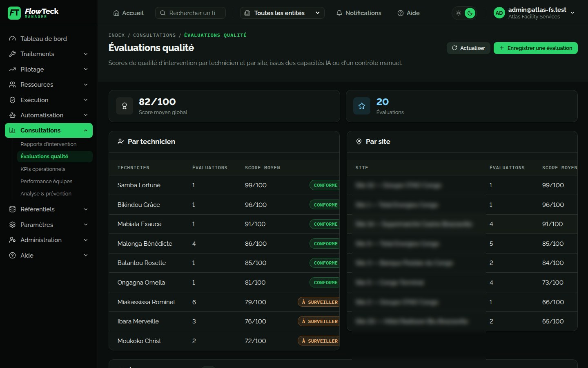588x368 pixels.
Task: Select dark theme with the moon toggle
Action: (470, 13)
